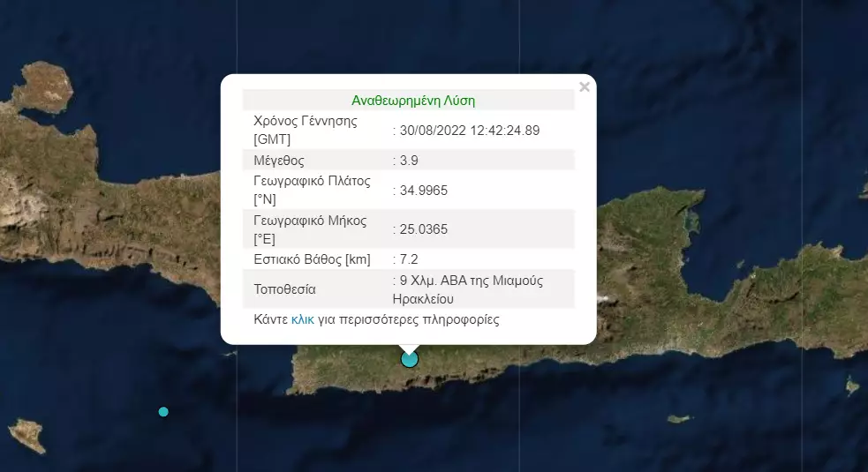Select the 'Γεωγραφικό Πλάτος [°N]' label
The image size is (868, 472).
click(x=311, y=191)
